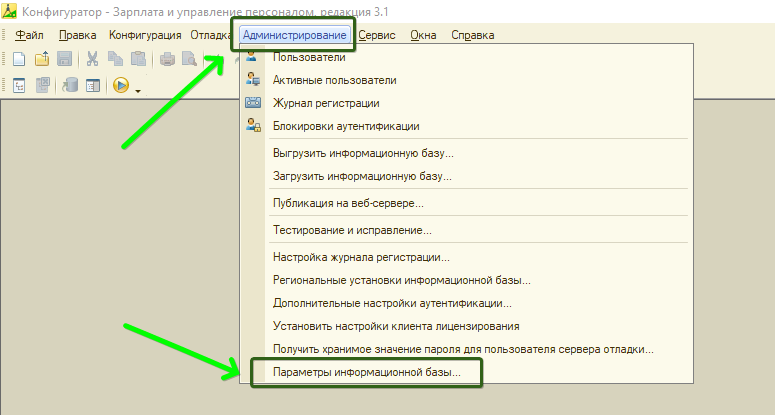Open Параметры информационной базы...
The height and width of the screenshot is (415, 775).
[x=466, y=372]
